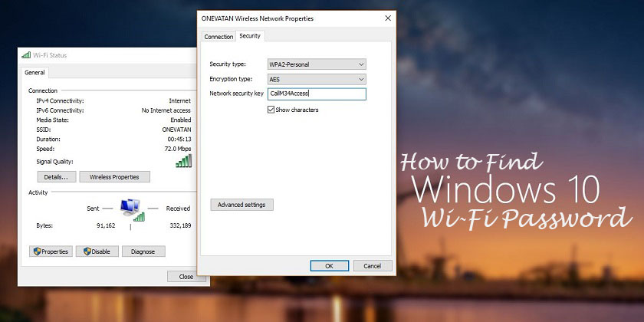644x322 pixels.
Task: Click the Speed value 72.0 Mbps
Action: coord(177,149)
